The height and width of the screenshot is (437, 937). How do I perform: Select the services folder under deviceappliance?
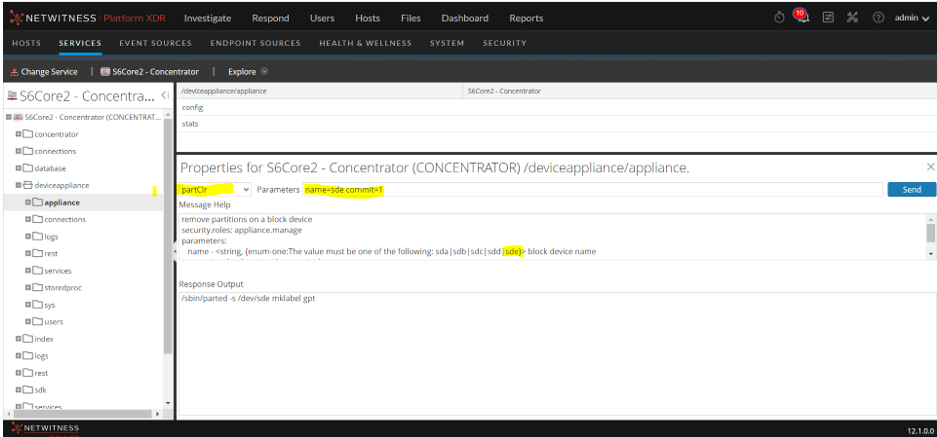coord(58,271)
